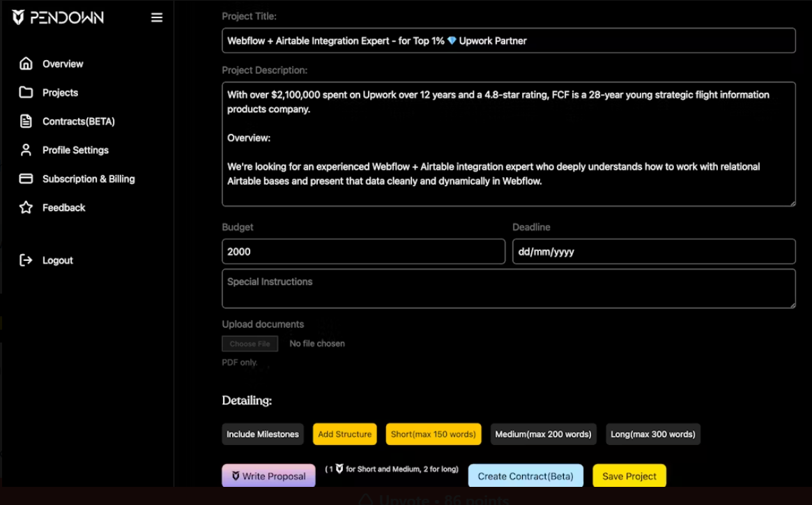The width and height of the screenshot is (812, 505).
Task: Click the 'No file chosen' text
Action: point(317,344)
